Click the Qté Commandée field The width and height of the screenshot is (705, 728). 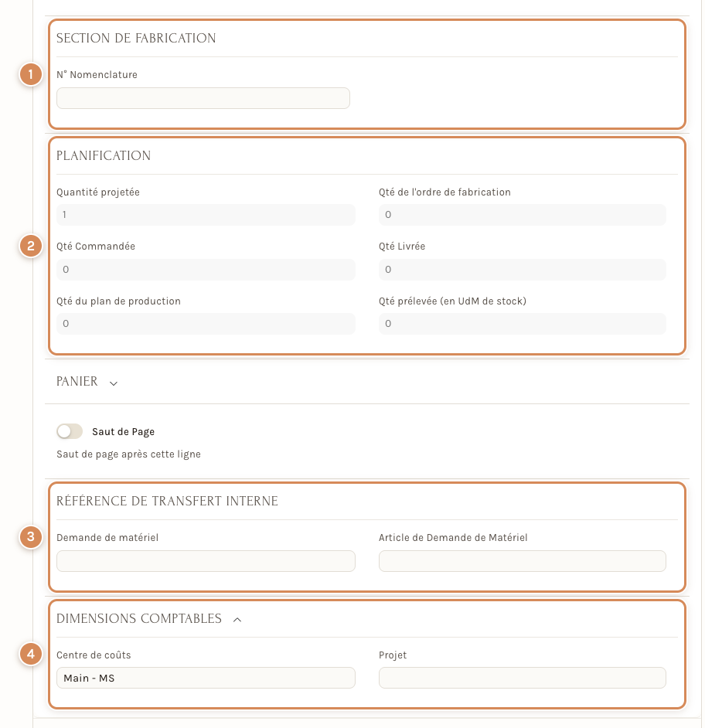coord(206,269)
